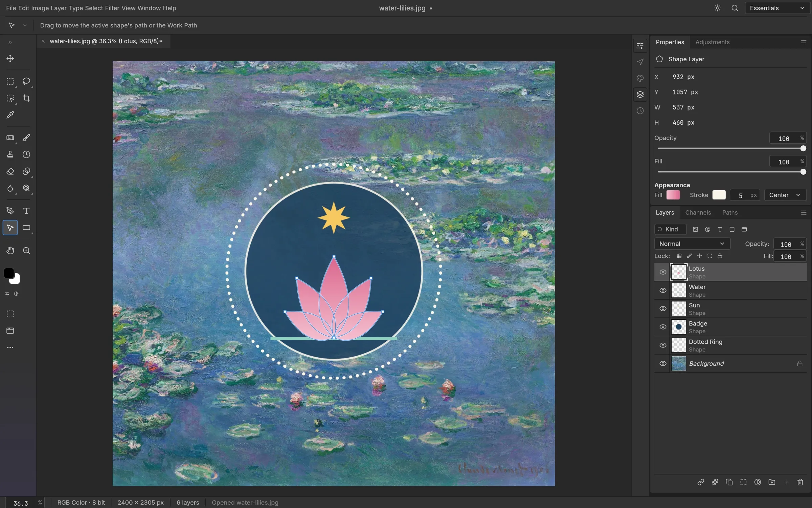Switch to the Adjustments tab
The image size is (812, 508).
click(x=712, y=42)
